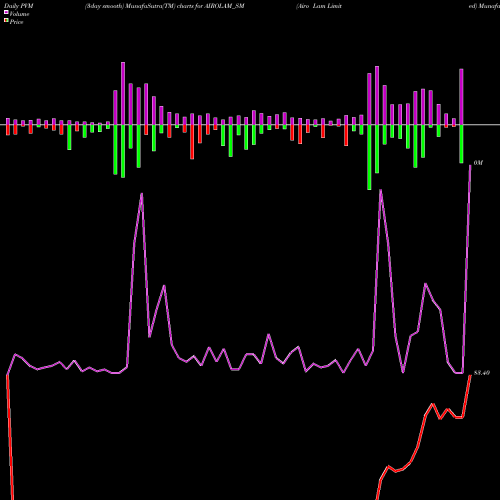Screen dimensions: 500x500
Task: Click the '0M' volume value label
Action: tap(478, 163)
